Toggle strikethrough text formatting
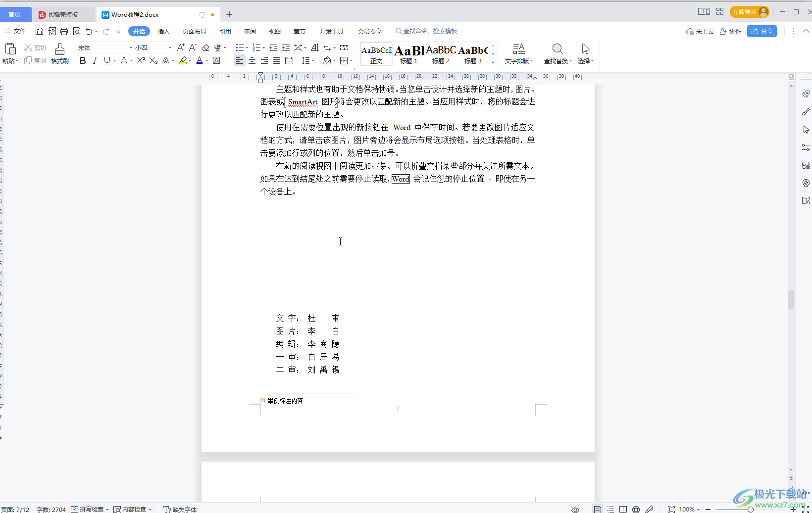 (x=124, y=60)
